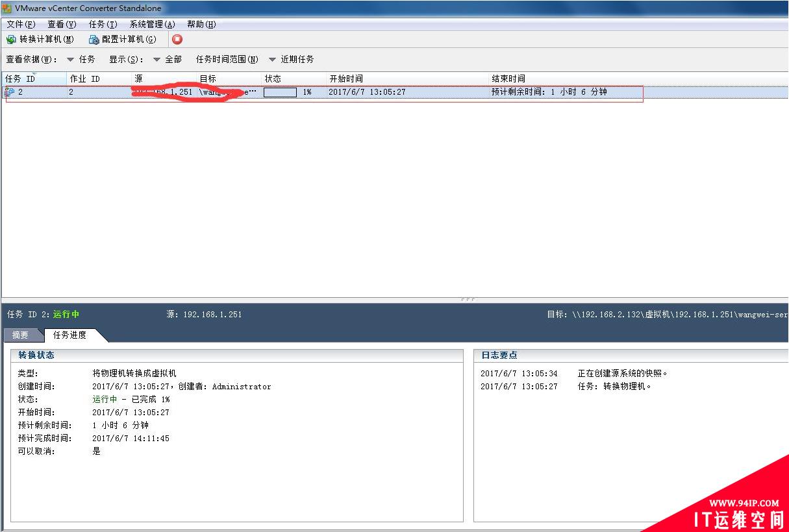Click the 显示(S): label

point(126,59)
